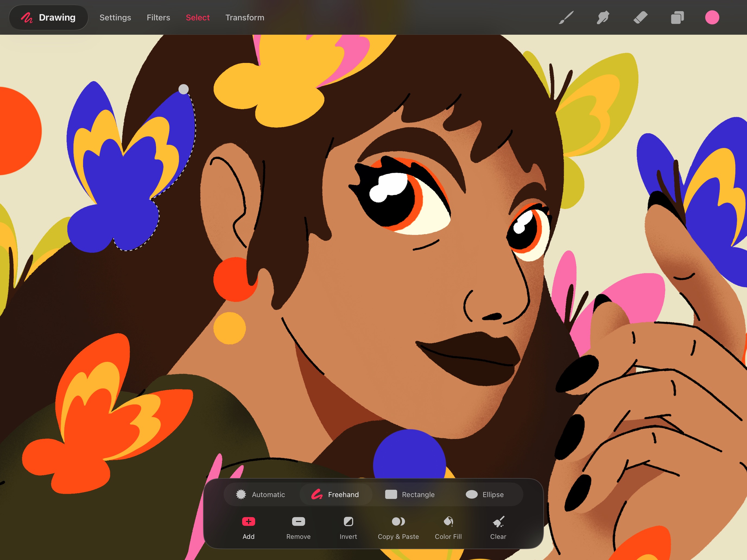Invert the current selection
747x560 pixels.
(x=348, y=522)
